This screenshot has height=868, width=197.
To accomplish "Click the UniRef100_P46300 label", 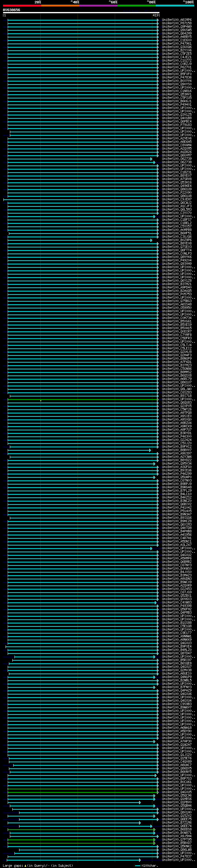I will coord(177,436).
